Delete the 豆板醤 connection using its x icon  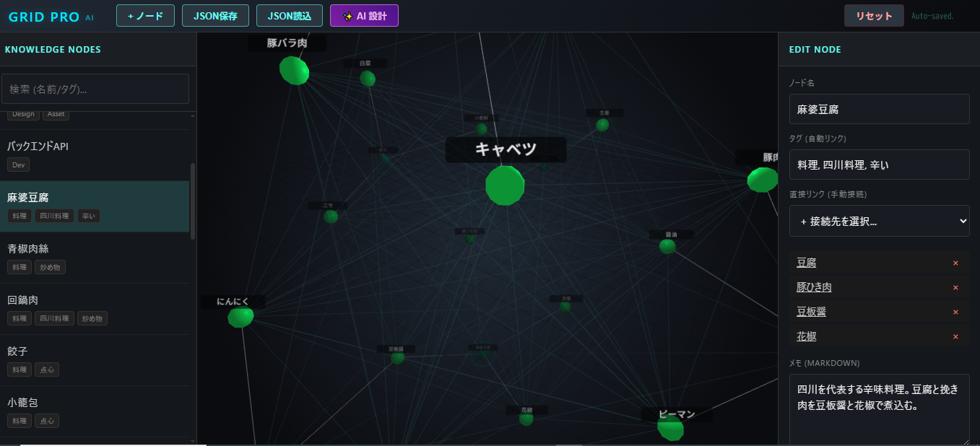pos(955,312)
